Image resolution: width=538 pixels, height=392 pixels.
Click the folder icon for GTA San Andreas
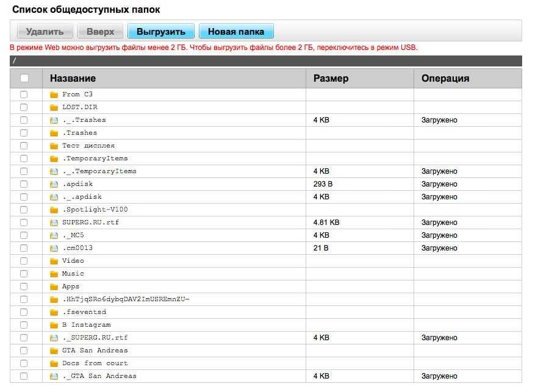coord(54,351)
